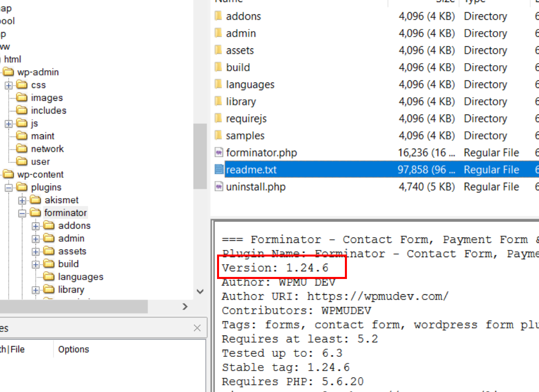Select the languages folder in the tree
This screenshot has height=392, width=539.
pos(80,277)
